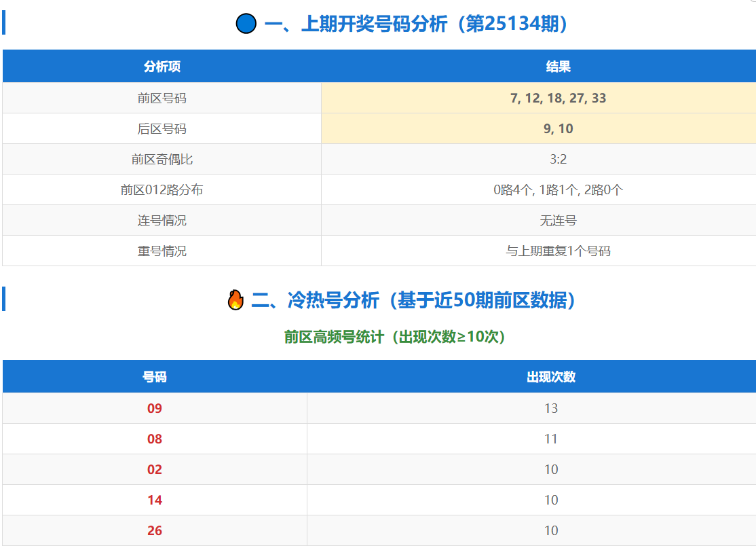
Task: Select the 前区奇偶比 row label
Action: 162,159
